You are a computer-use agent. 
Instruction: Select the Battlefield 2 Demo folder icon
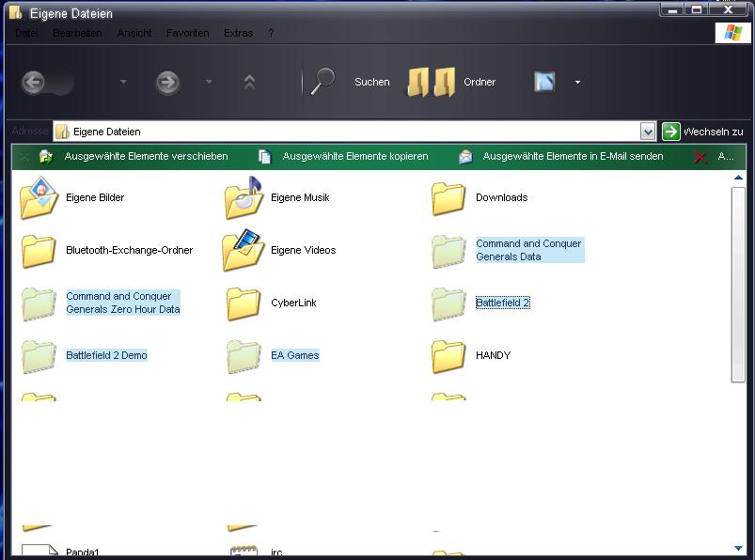39,356
